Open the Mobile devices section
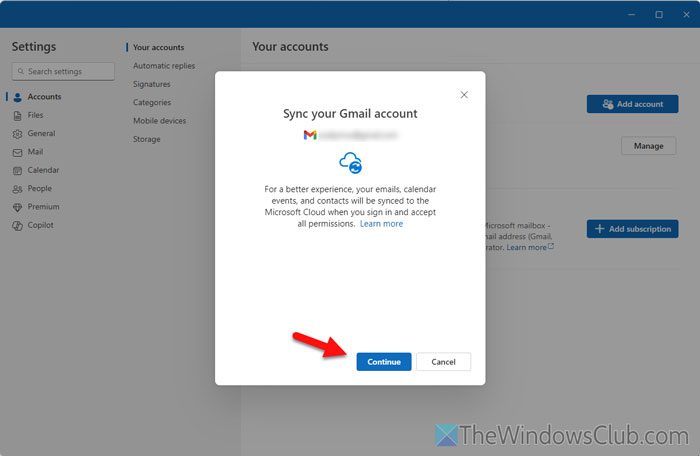 coord(159,121)
